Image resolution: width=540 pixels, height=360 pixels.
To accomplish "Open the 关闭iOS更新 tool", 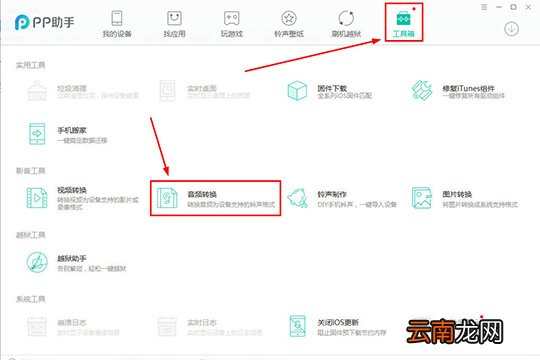I will click(338, 327).
